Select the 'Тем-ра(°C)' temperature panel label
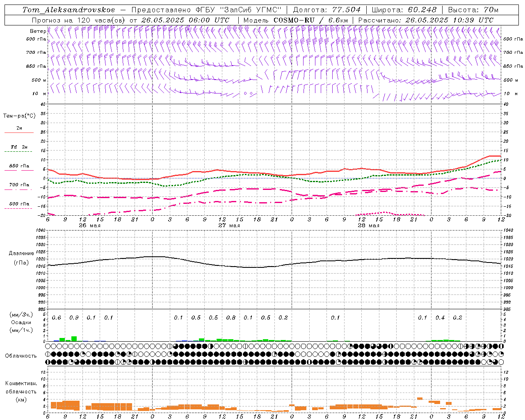 point(19,116)
